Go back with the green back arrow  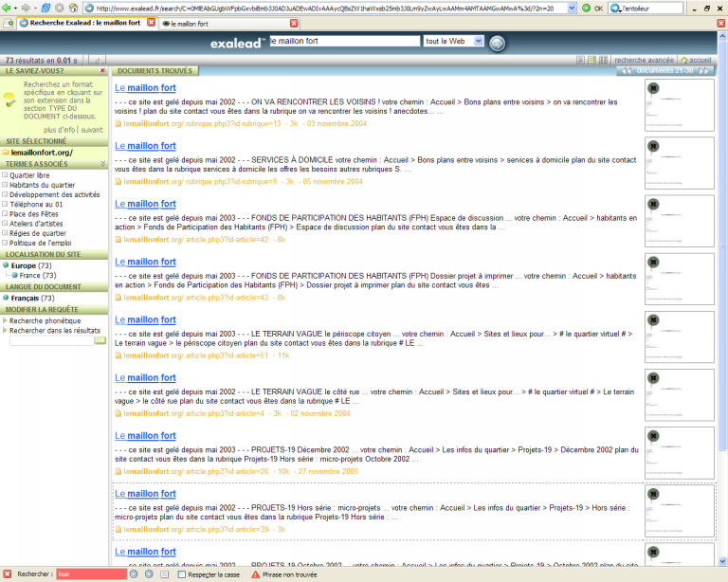click(x=6, y=8)
